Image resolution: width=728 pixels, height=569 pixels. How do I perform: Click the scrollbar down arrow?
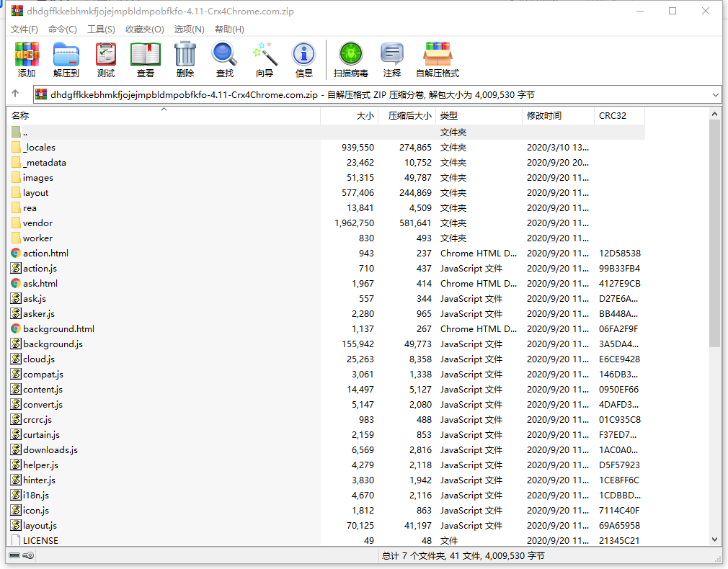tap(714, 539)
